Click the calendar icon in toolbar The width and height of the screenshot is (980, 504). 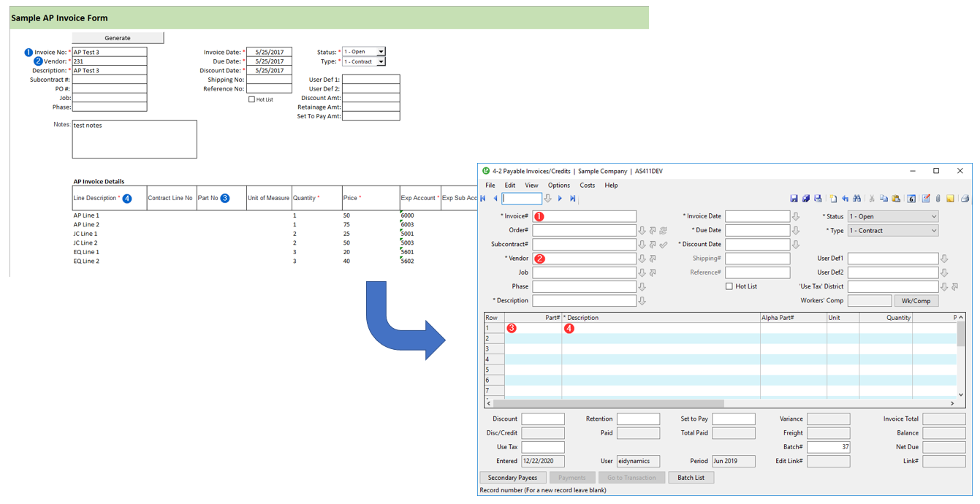(911, 199)
